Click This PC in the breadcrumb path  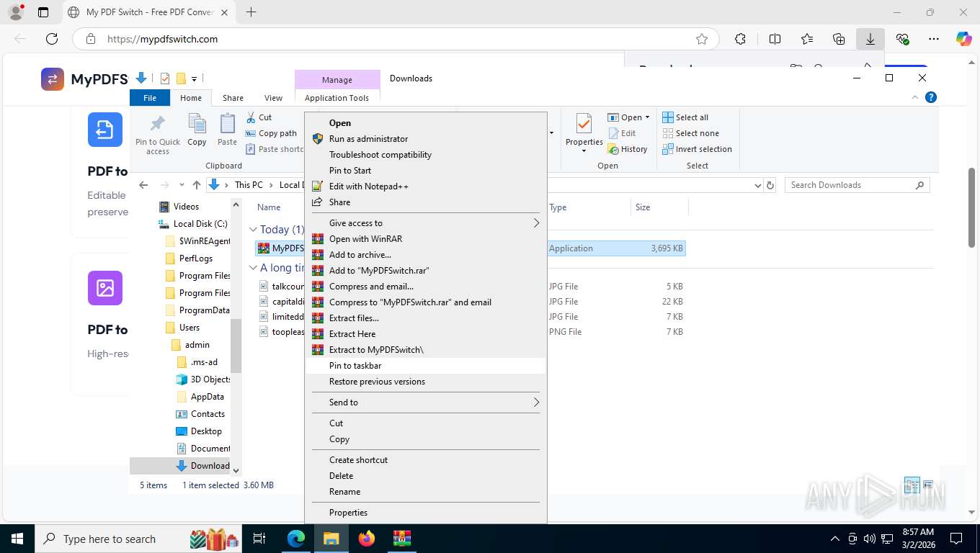click(249, 185)
